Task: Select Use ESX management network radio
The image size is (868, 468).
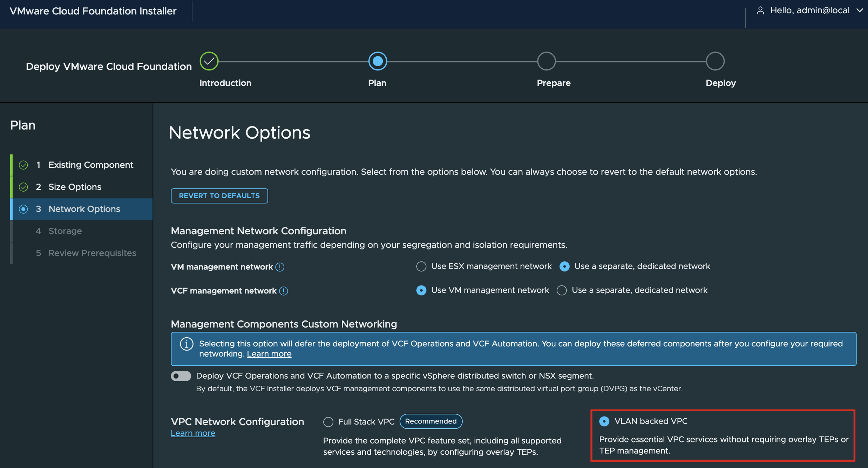Action: (x=421, y=267)
